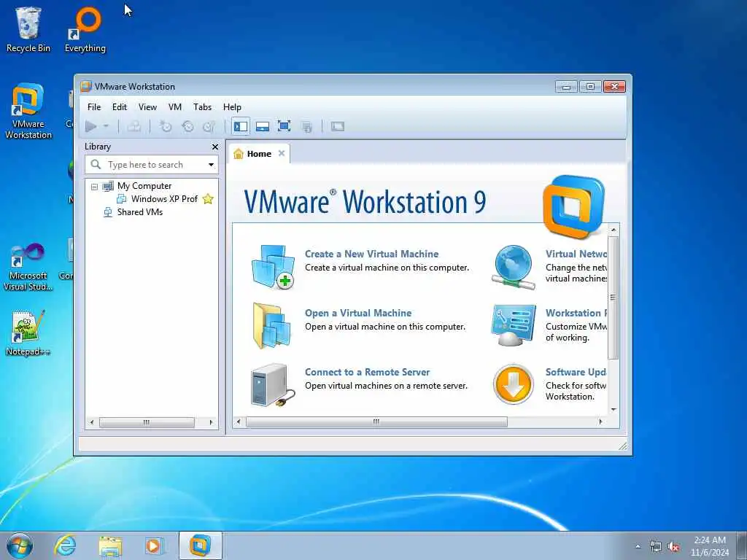
Task: Click Connect to a Remote Server link
Action: click(368, 372)
